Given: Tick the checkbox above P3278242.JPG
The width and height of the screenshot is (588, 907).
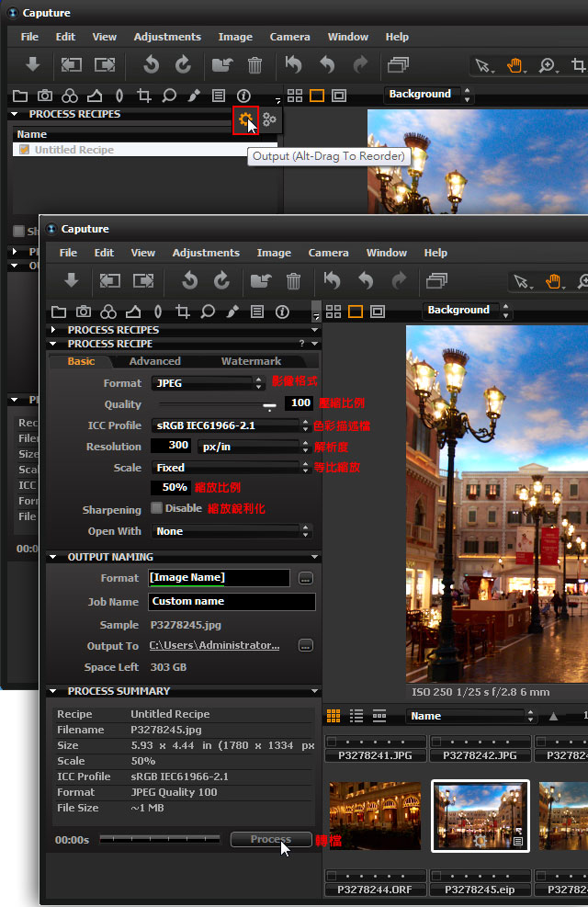Looking at the screenshot, I should pyautogui.click(x=435, y=741).
